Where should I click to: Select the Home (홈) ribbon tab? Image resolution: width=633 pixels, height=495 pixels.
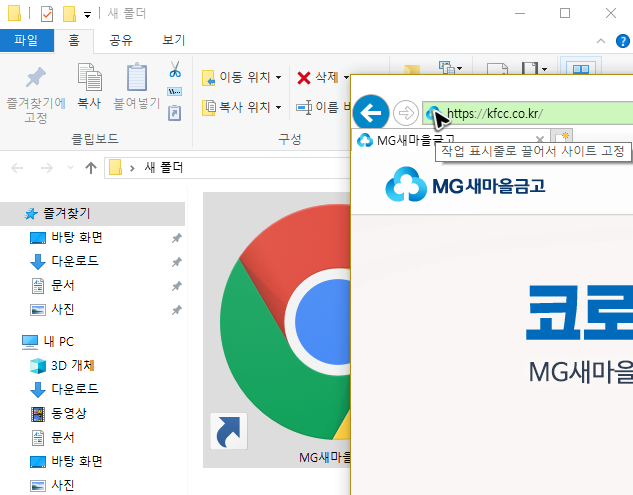click(74, 40)
